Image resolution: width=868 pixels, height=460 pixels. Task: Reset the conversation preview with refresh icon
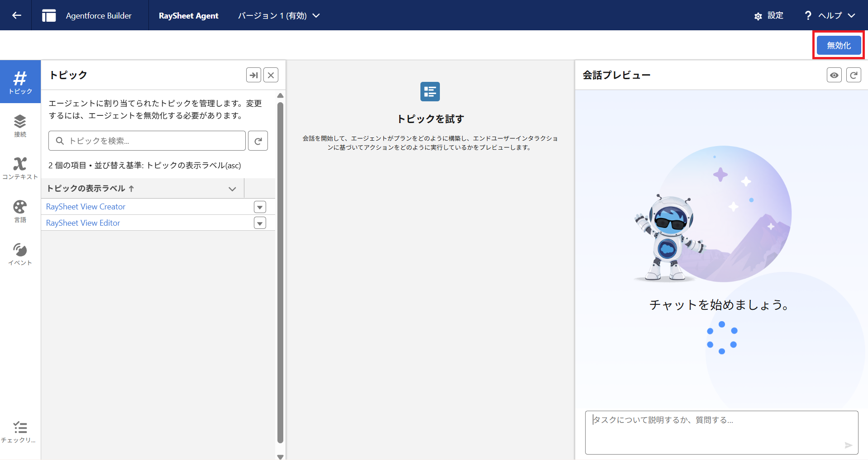854,75
